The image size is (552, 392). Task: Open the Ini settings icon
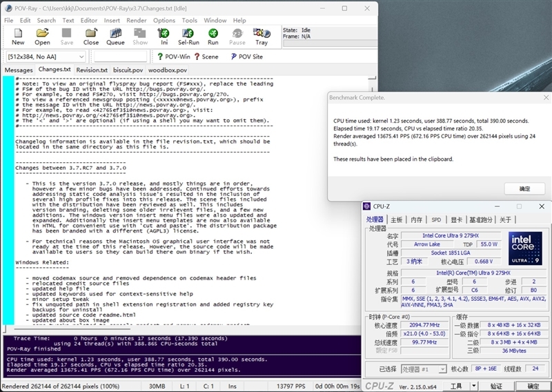pos(164,37)
